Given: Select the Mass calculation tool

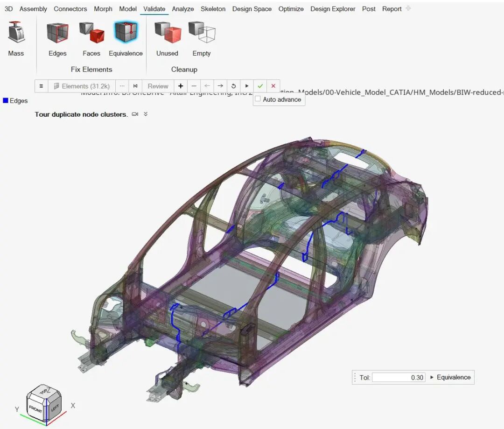Looking at the screenshot, I should pos(16,34).
